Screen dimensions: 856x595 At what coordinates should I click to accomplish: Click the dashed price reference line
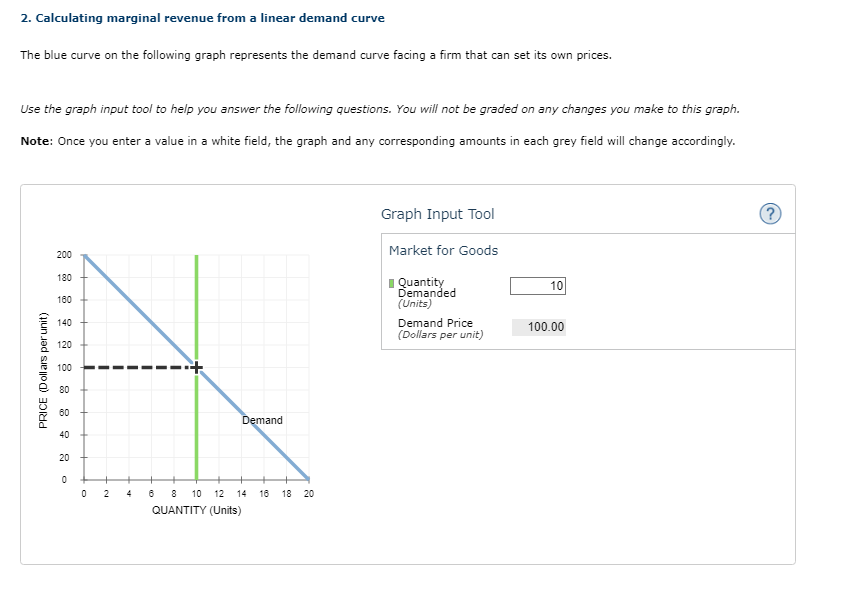135,367
